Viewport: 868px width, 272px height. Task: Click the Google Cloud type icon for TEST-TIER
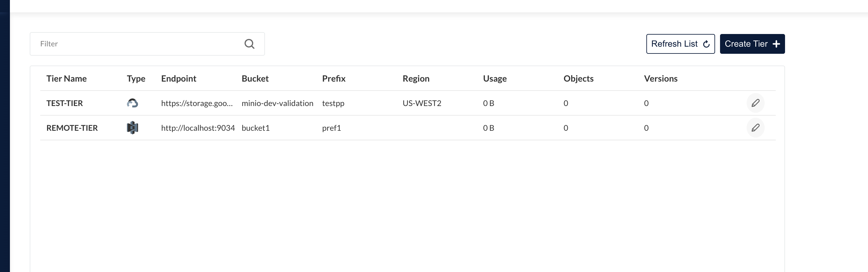(x=132, y=103)
